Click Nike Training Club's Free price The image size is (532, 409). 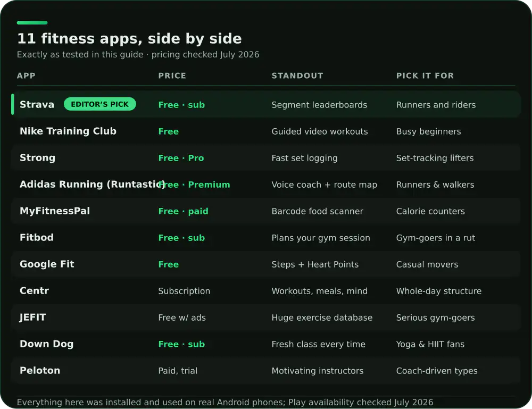coord(168,131)
